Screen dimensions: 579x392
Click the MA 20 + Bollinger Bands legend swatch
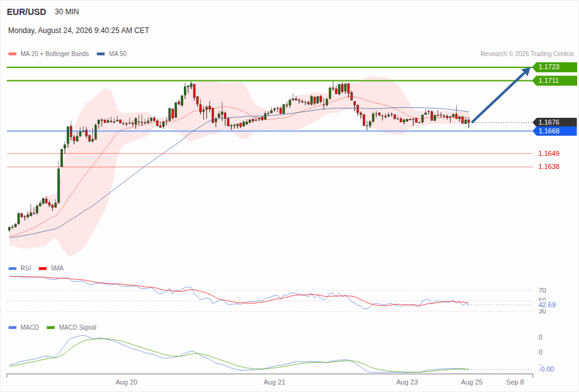click(12, 54)
